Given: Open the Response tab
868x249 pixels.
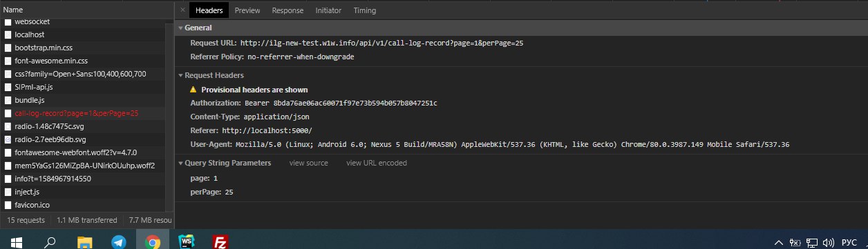Looking at the screenshot, I should tap(287, 10).
